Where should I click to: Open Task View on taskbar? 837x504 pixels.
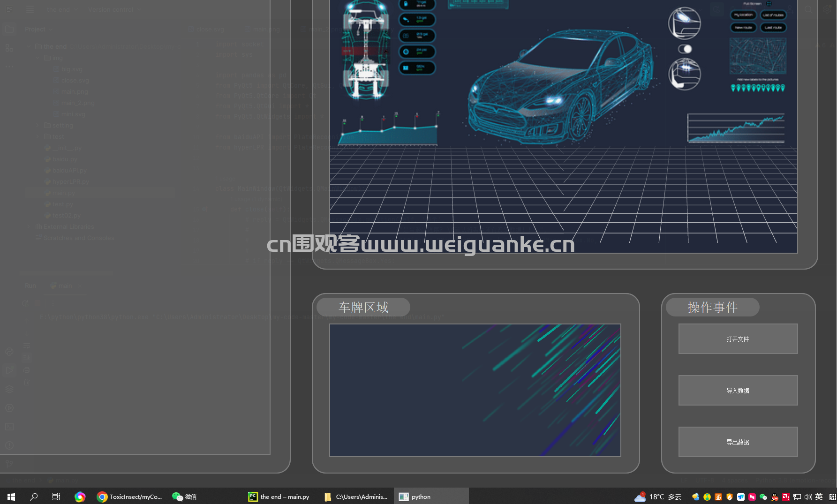(56, 496)
